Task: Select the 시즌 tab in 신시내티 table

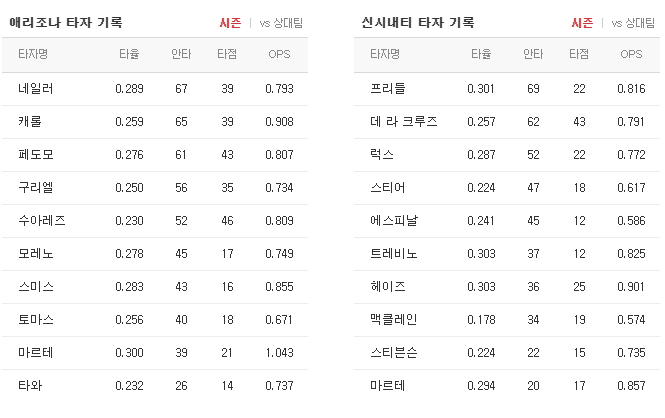Action: (582, 23)
